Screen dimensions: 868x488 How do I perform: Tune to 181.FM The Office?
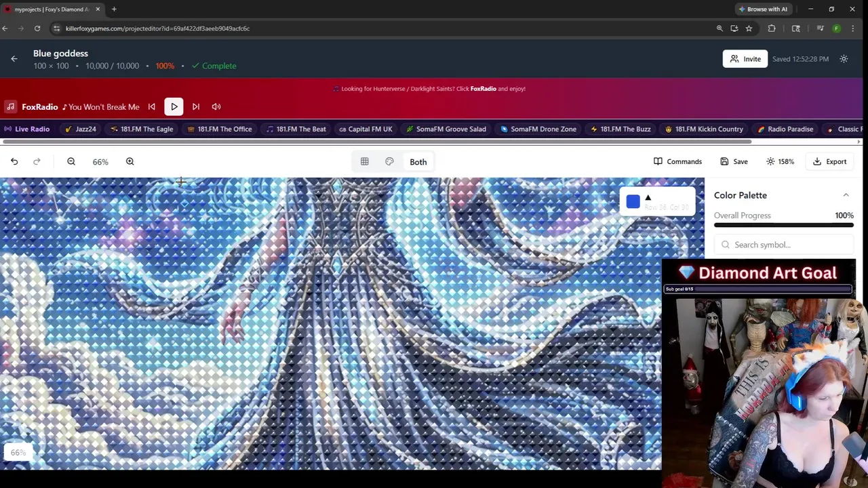220,129
